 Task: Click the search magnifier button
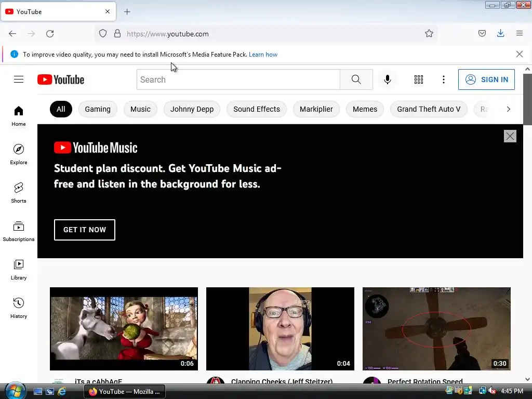[356, 79]
